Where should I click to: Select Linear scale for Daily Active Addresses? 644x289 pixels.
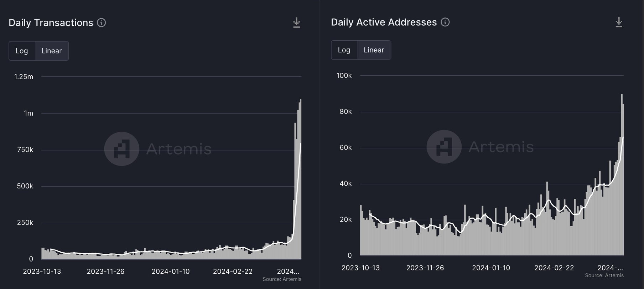pos(374,50)
